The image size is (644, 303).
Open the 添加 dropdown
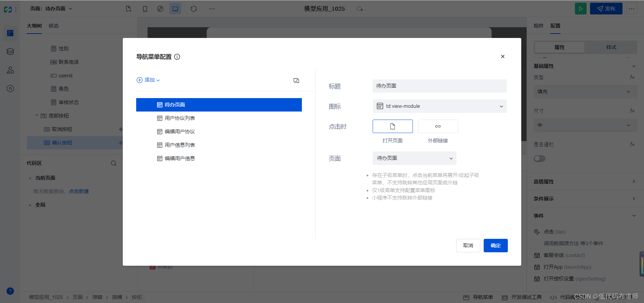[148, 80]
